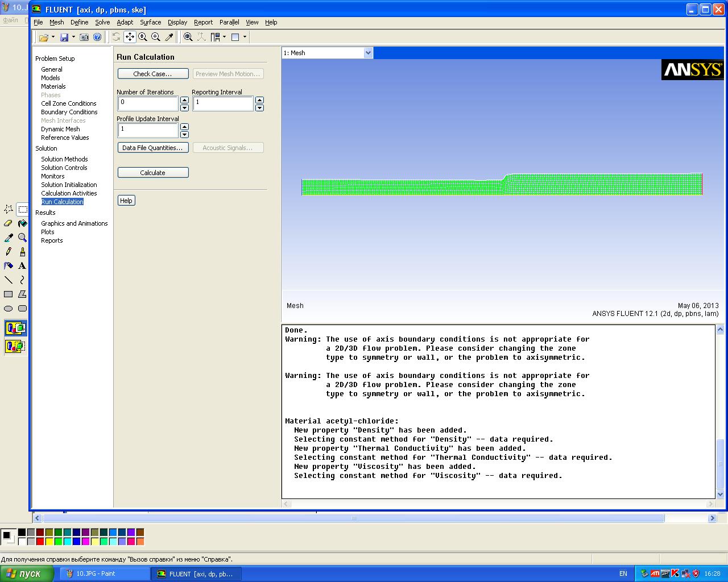Select Paint's pencil tool
Screen dimensions: 728x582
9,252
